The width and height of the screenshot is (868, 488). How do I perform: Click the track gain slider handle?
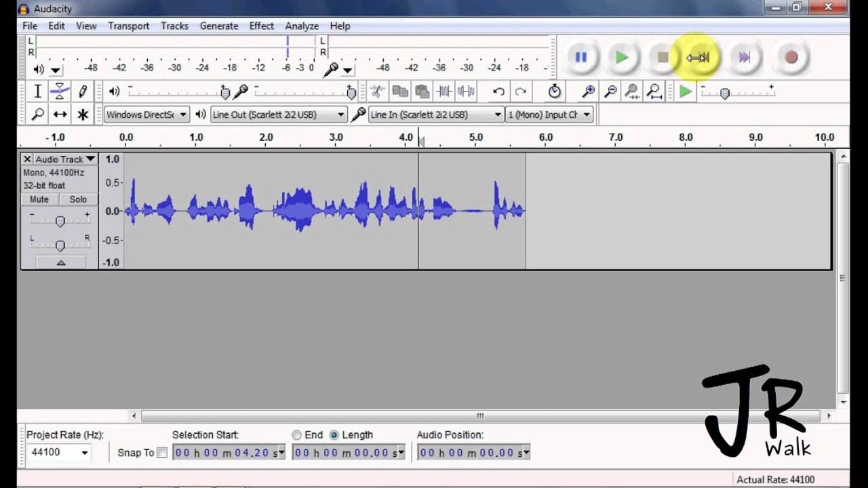[60, 222]
